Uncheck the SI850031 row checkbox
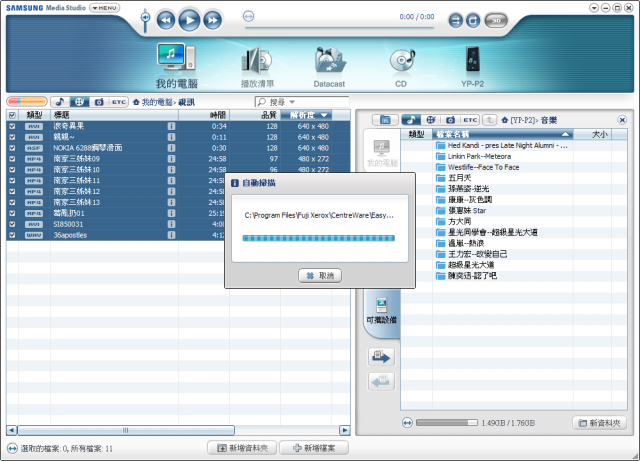640x461 pixels. (12, 224)
